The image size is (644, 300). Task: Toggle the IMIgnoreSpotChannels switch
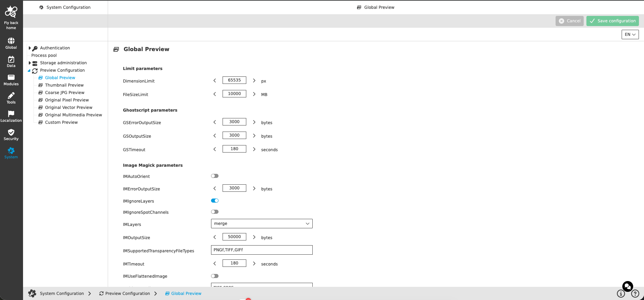point(215,212)
